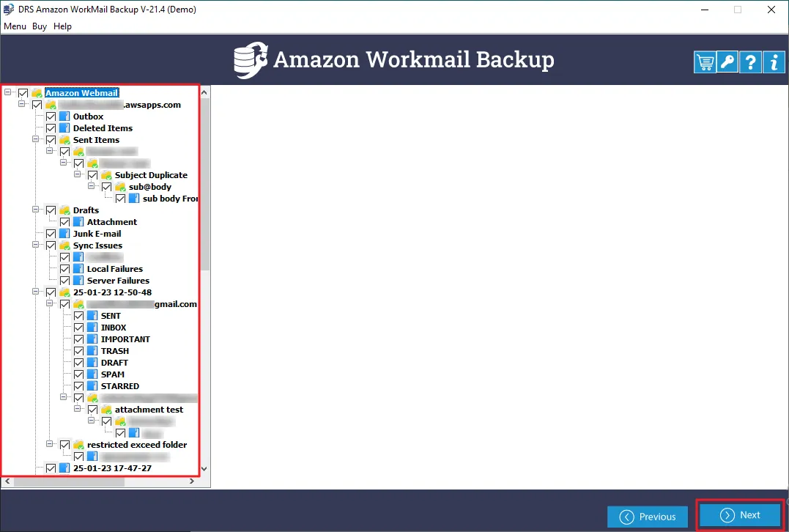Click the Amazon Webmail root folder icon
Image resolution: width=789 pixels, height=532 pixels.
click(37, 93)
